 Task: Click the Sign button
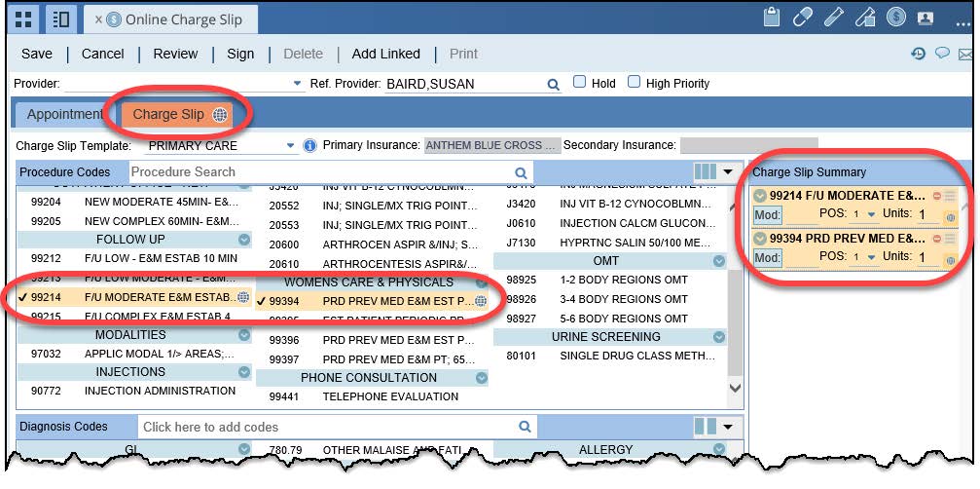pos(240,54)
